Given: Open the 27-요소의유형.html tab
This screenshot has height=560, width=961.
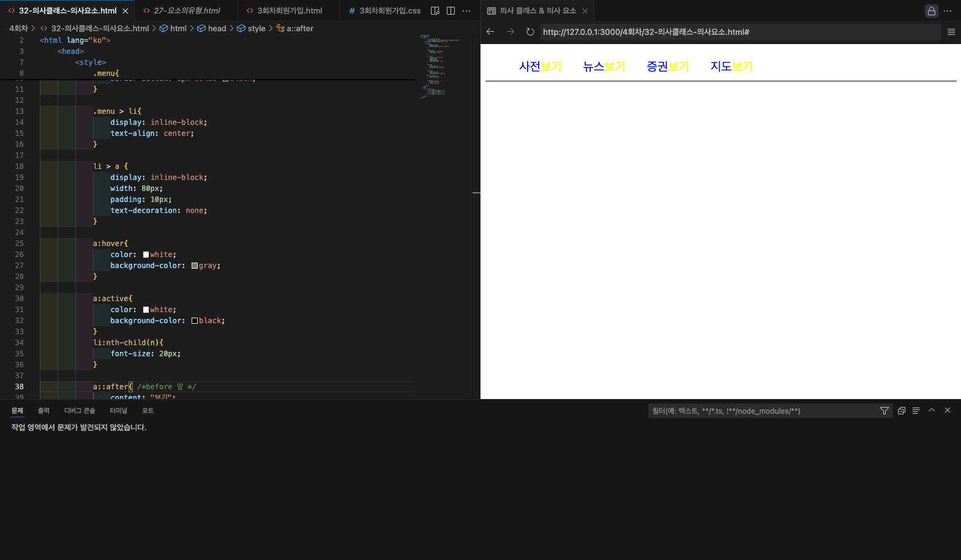Looking at the screenshot, I should pyautogui.click(x=186, y=11).
